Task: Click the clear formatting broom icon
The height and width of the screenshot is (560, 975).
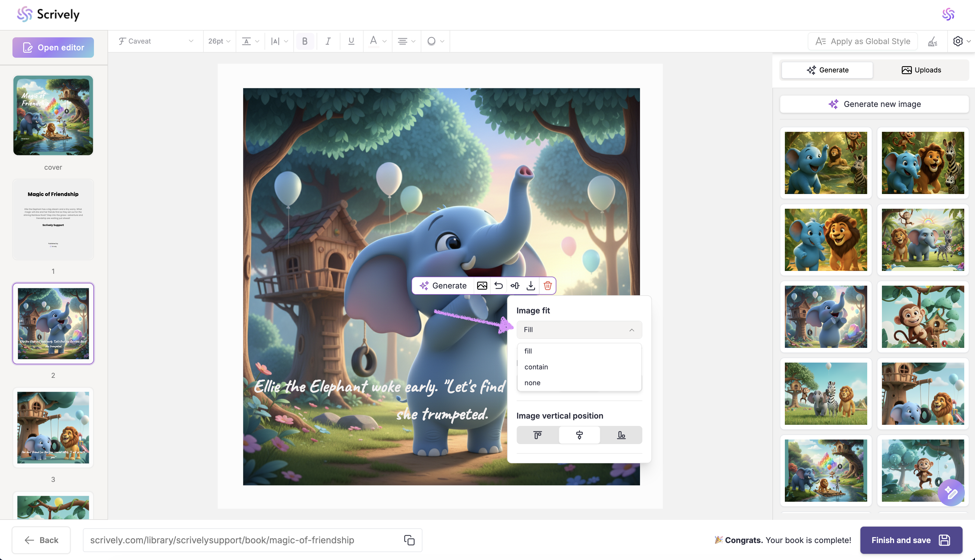Action: click(933, 41)
